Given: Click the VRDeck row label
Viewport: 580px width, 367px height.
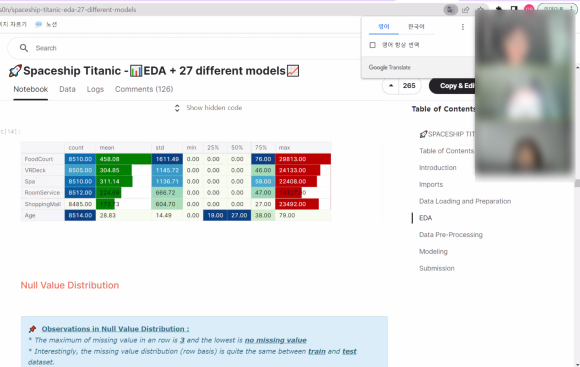Looking at the screenshot, I should click(35, 170).
